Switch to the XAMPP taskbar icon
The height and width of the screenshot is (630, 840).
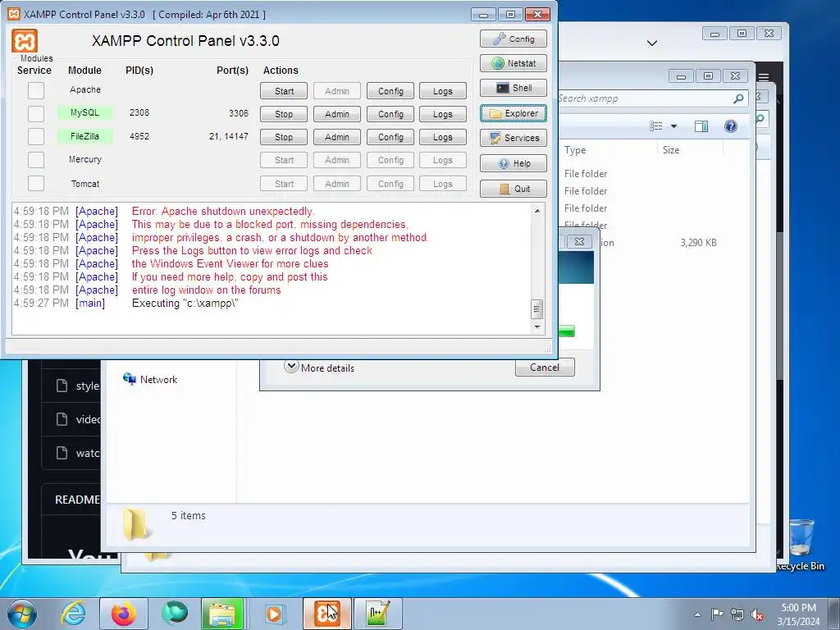click(x=327, y=614)
